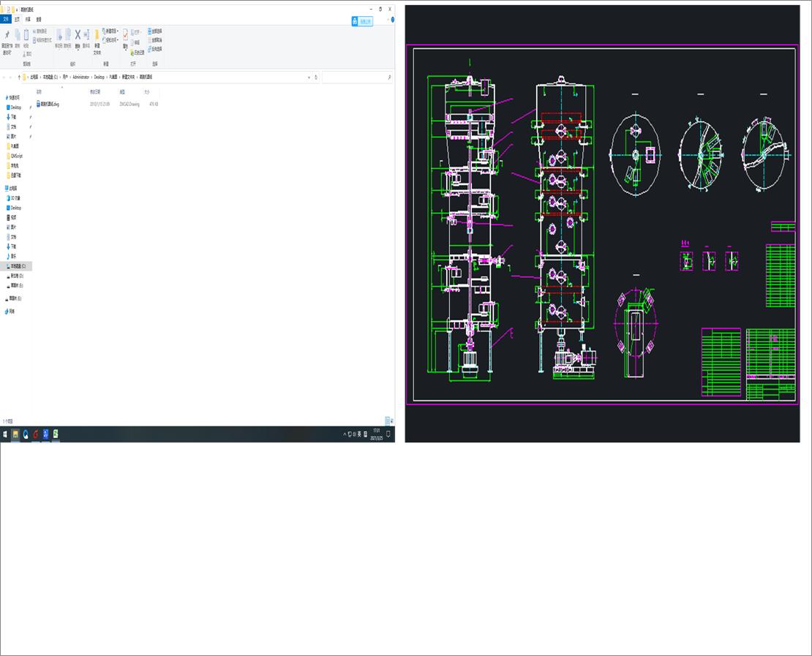The image size is (812, 656).
Task: Click Local Disk (C:) in the address breadcrumb
Action: 50,77
